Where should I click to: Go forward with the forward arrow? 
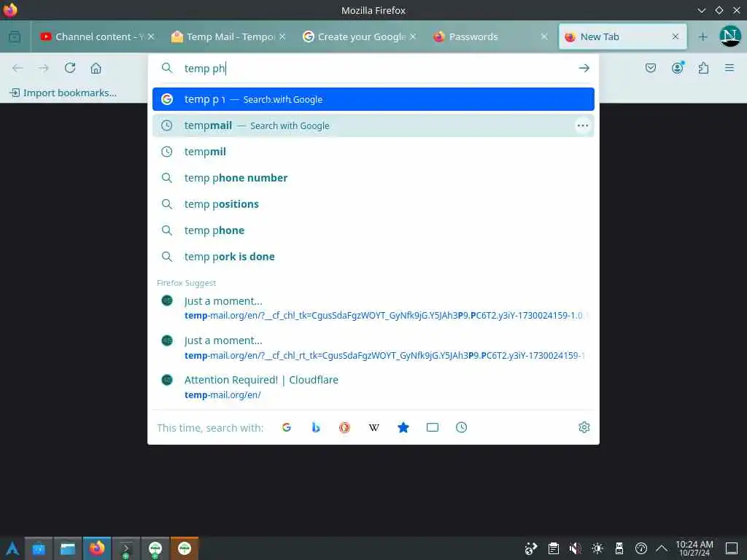coord(43,68)
